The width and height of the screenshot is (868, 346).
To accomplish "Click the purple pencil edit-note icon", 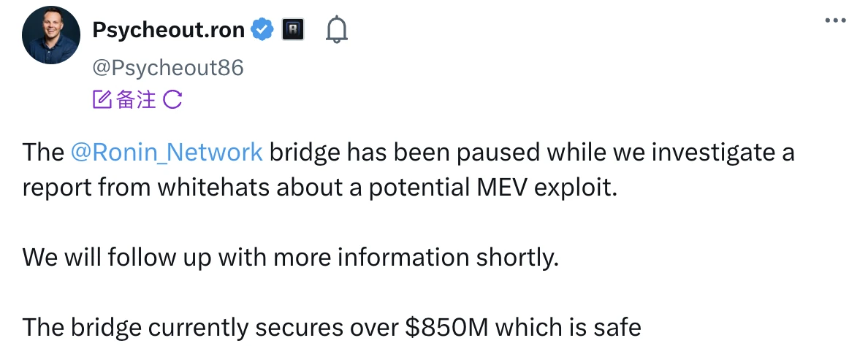I will click(x=102, y=100).
